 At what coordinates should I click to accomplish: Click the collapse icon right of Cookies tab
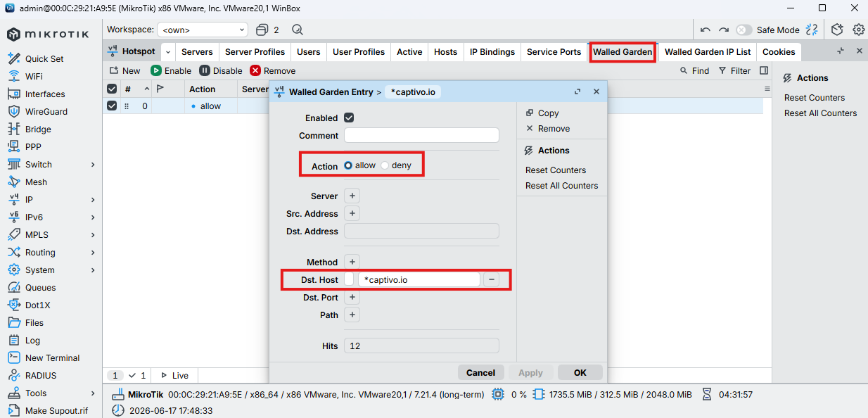(x=841, y=51)
